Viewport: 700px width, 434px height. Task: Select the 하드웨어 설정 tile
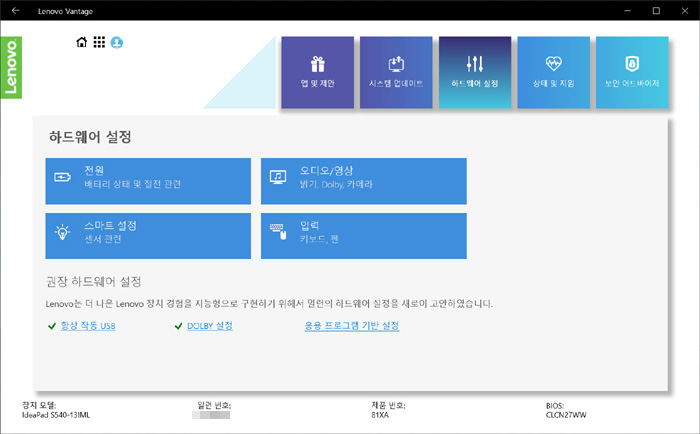(475, 72)
